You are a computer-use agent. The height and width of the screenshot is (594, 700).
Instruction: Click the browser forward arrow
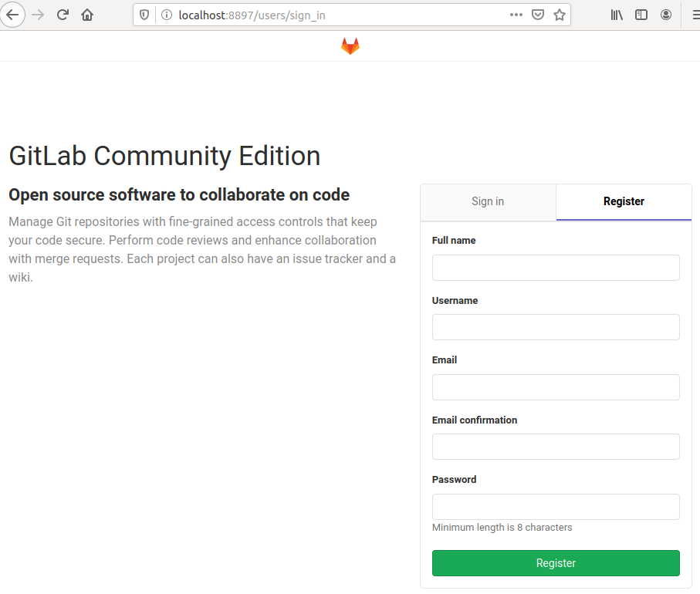point(38,15)
